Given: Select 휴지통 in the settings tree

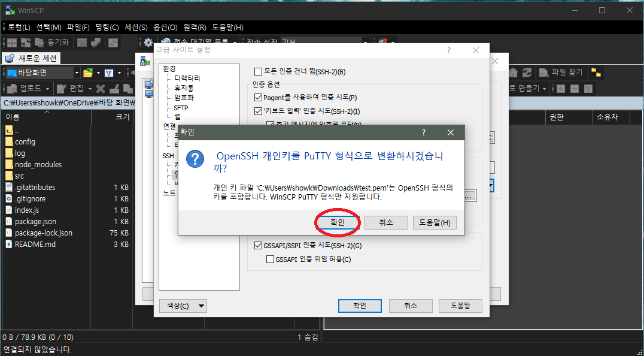Looking at the screenshot, I should tap(184, 88).
